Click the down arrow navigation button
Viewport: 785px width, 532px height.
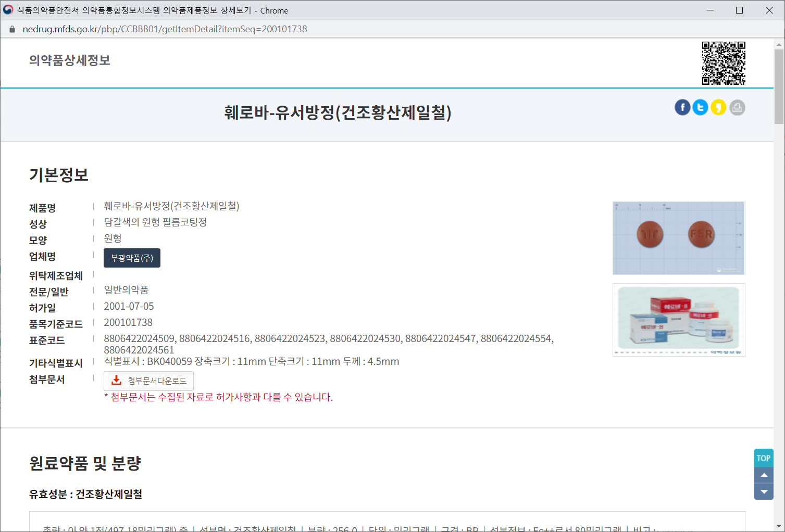coord(764,491)
